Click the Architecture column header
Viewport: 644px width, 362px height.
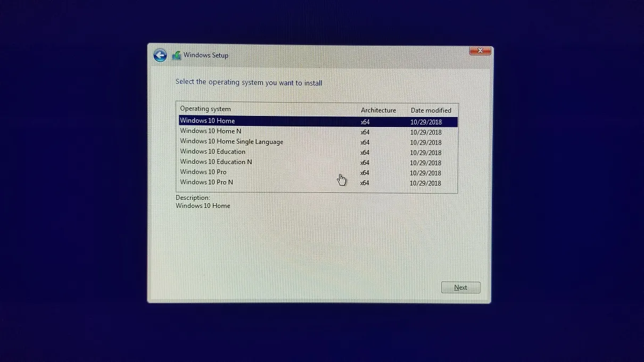click(x=378, y=111)
